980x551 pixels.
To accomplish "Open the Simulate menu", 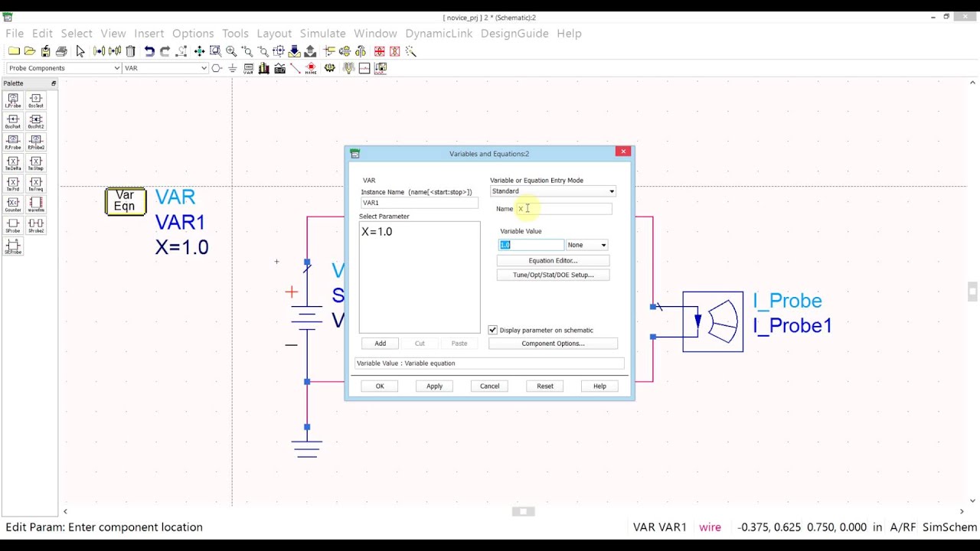I will tap(322, 34).
